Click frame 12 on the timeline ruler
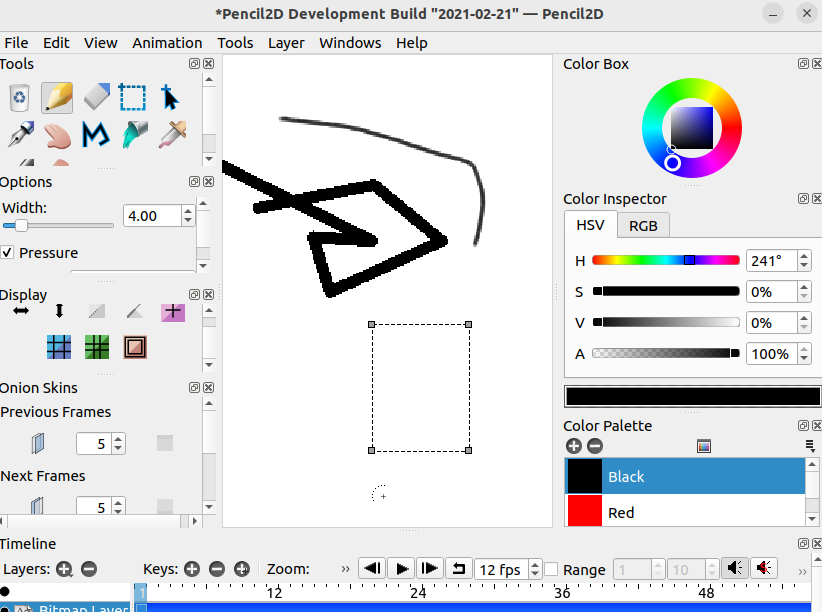This screenshot has width=822, height=612. 274,593
